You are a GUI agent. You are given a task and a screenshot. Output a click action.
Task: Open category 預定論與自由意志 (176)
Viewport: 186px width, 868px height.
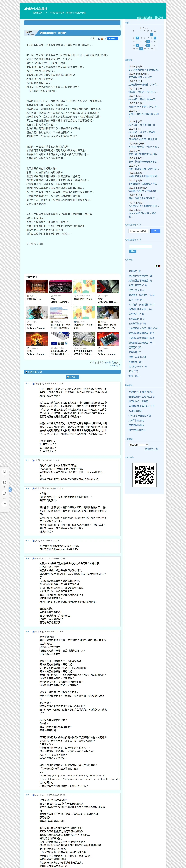(140, 309)
